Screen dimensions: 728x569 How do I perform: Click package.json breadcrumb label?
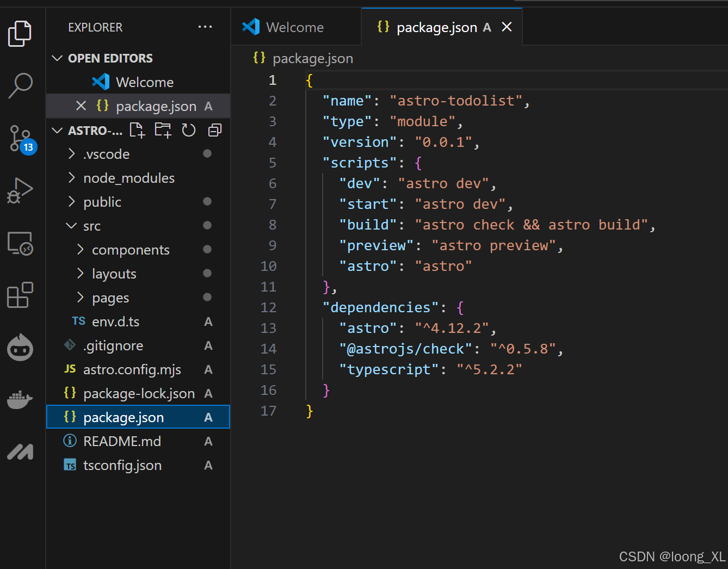click(x=313, y=58)
